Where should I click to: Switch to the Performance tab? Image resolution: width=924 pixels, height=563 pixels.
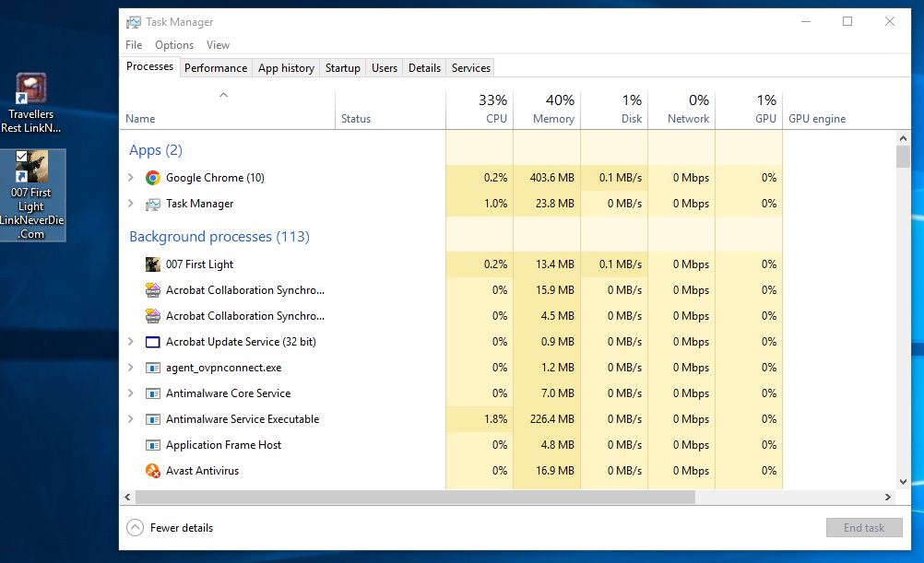[216, 67]
